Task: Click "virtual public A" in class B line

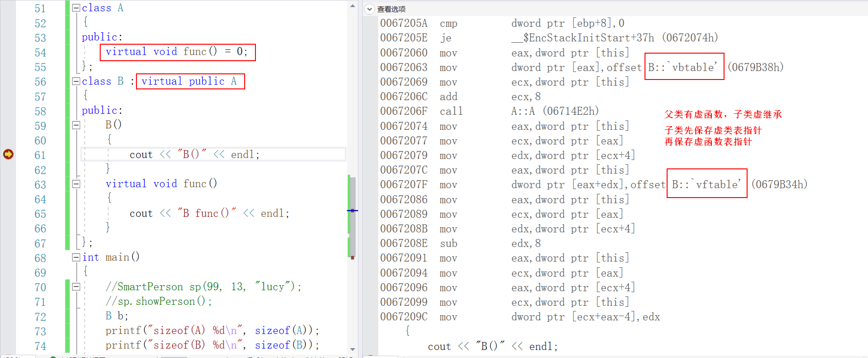Action: click(x=189, y=81)
